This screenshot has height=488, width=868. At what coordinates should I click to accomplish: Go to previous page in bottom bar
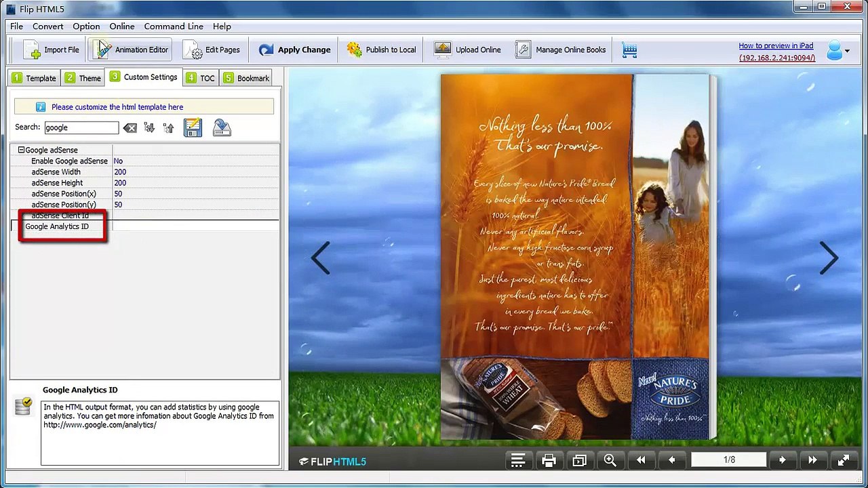671,461
